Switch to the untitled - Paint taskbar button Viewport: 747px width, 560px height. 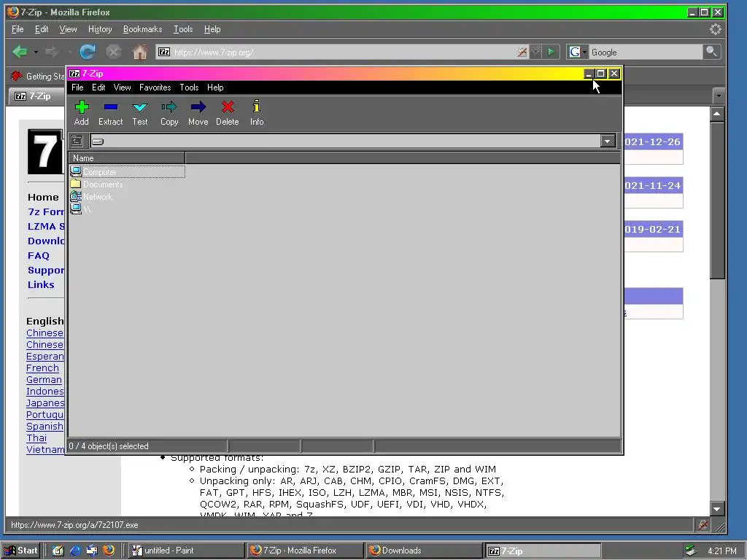point(186,551)
